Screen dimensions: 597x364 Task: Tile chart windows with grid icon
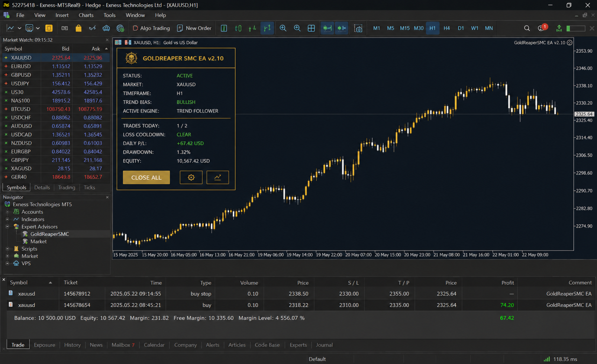(x=311, y=28)
